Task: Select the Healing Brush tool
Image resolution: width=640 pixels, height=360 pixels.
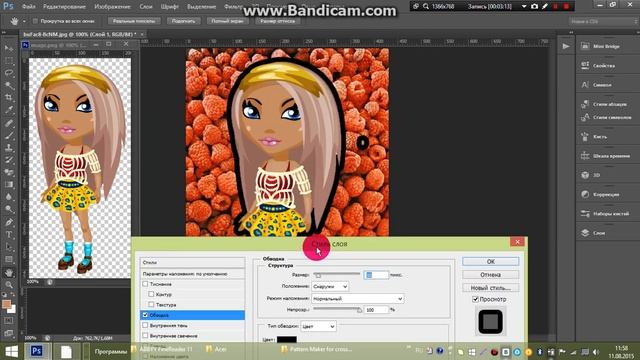Action: click(9, 123)
